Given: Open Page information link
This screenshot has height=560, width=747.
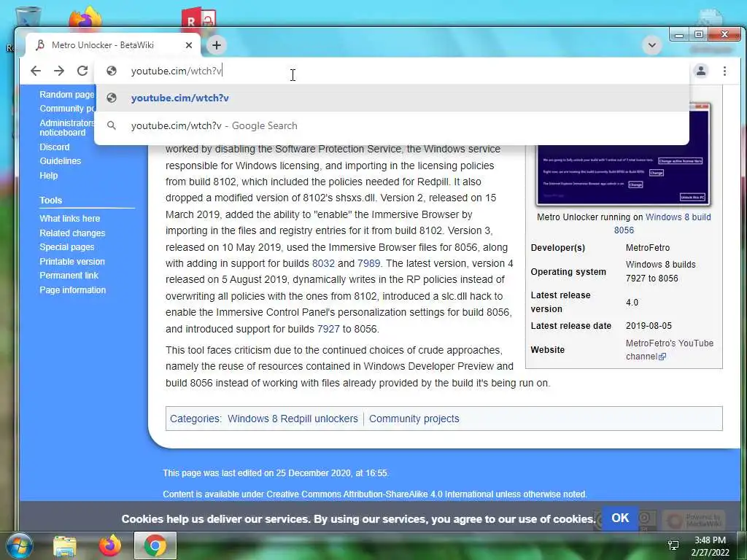Looking at the screenshot, I should point(72,290).
